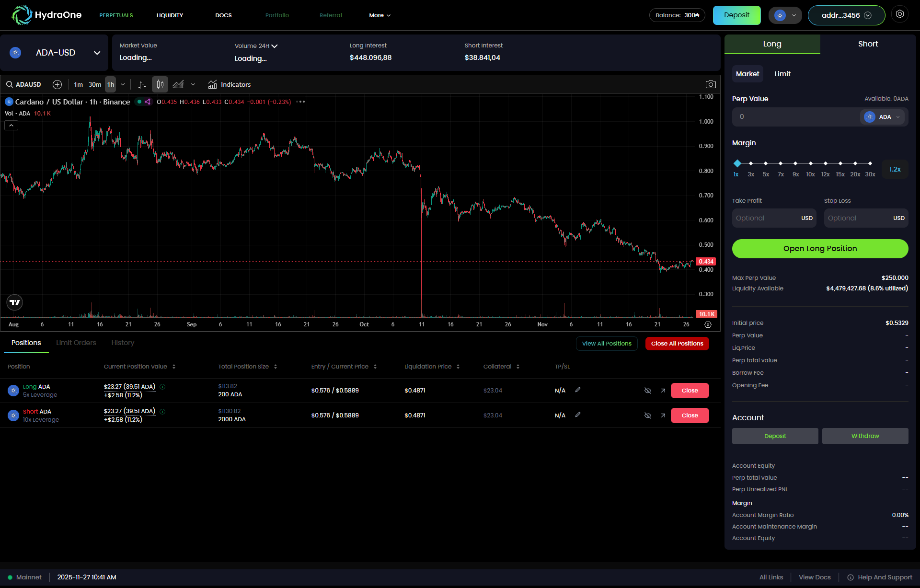Open the More menu in navigation
The image size is (920, 588).
(379, 15)
